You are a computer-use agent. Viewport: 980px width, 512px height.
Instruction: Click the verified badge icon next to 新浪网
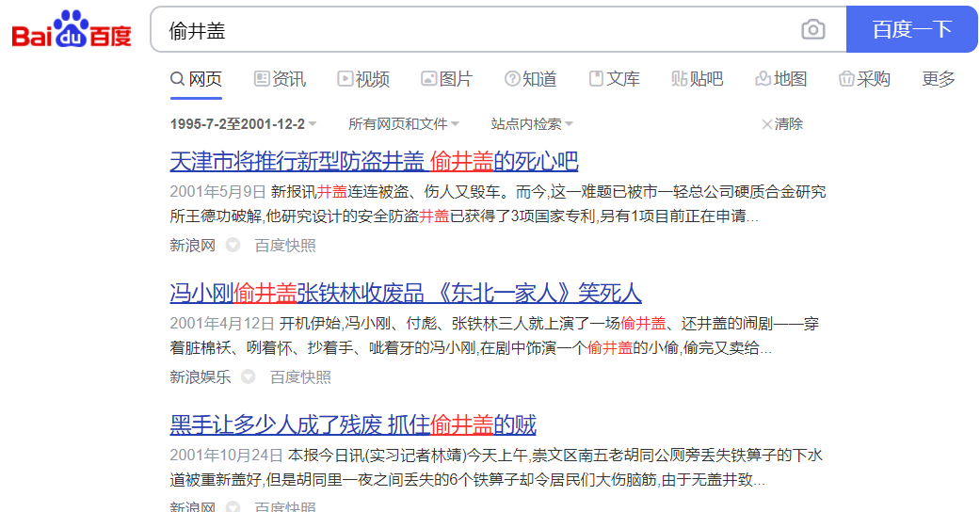(x=233, y=246)
